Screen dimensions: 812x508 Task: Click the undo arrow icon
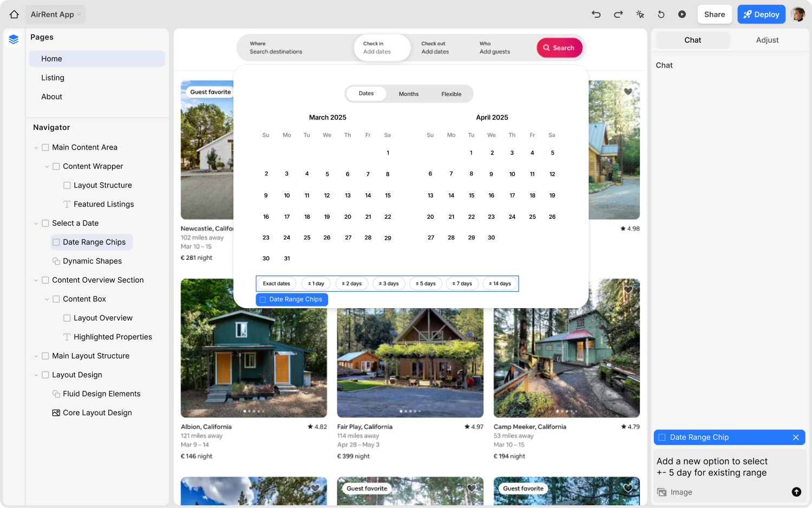coord(596,15)
